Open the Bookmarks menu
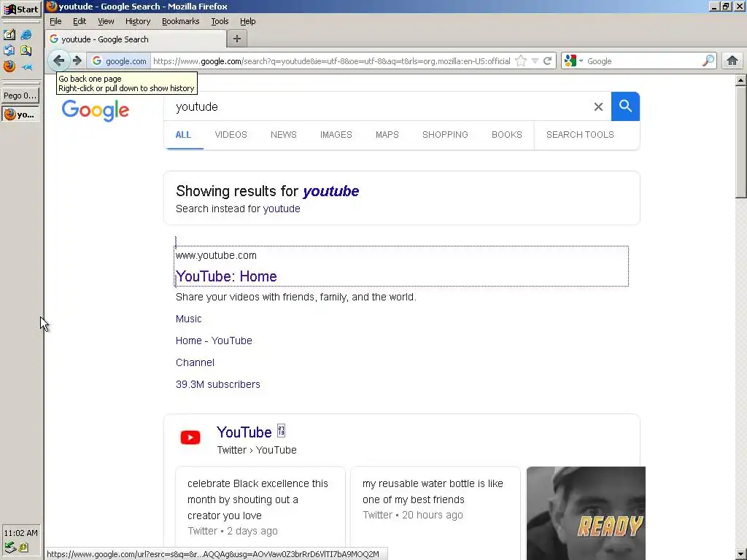 181,21
